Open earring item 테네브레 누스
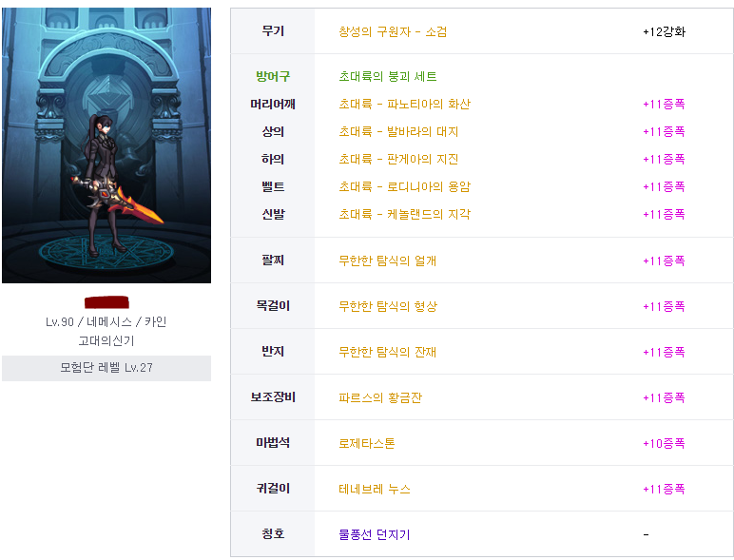734x560 pixels. click(375, 490)
